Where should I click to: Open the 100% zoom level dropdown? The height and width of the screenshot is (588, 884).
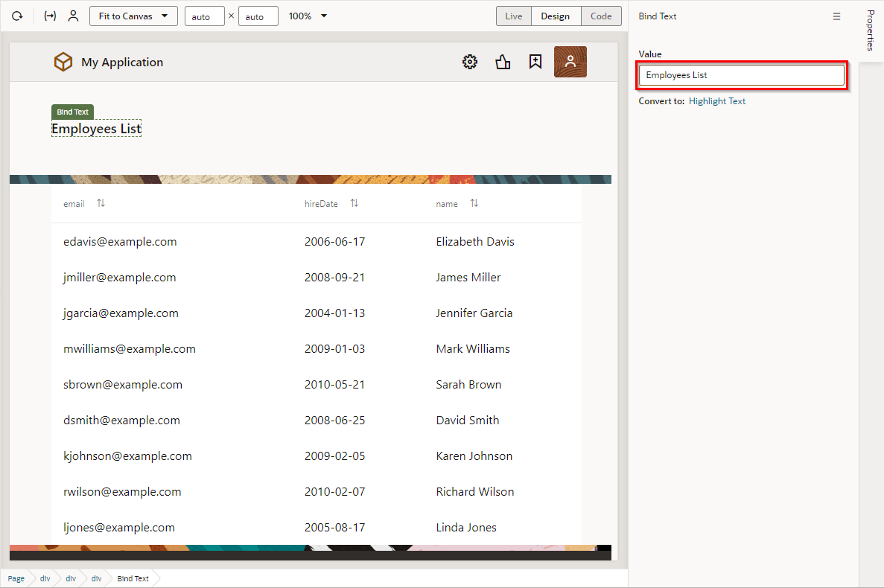point(308,16)
